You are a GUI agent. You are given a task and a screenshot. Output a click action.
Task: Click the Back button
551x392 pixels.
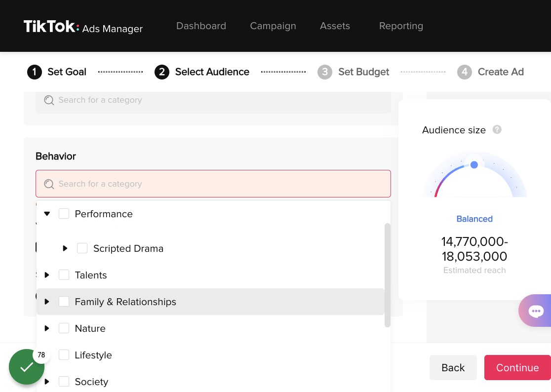coord(453,367)
